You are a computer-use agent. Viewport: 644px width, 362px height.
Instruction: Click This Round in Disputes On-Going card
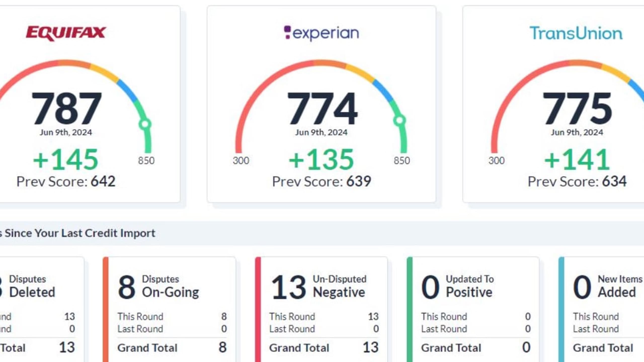tap(140, 316)
